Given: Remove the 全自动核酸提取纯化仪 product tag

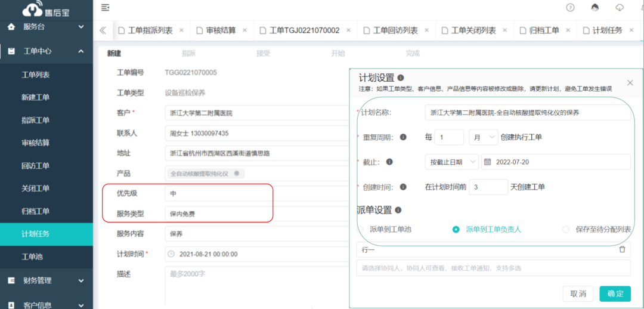Looking at the screenshot, I should click(237, 173).
